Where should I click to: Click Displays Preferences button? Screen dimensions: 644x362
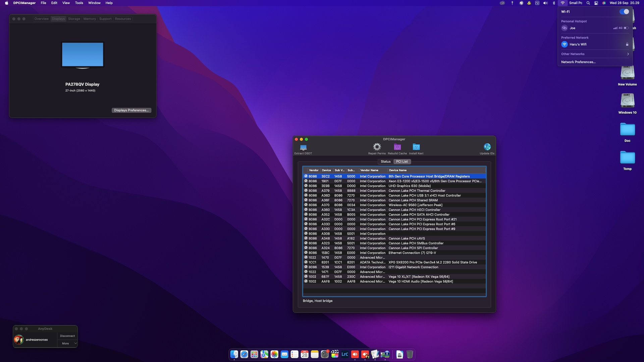pyautogui.click(x=131, y=110)
